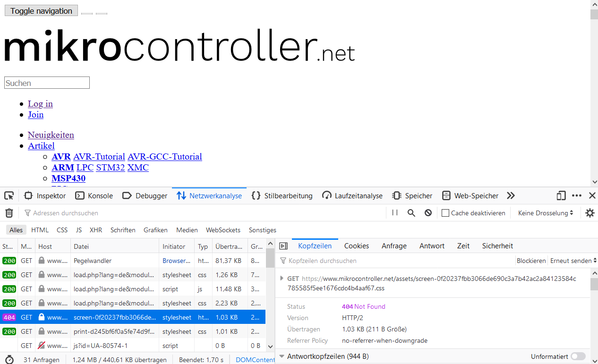Sort by Typ column header
The height and width of the screenshot is (364, 598).
[x=203, y=246]
